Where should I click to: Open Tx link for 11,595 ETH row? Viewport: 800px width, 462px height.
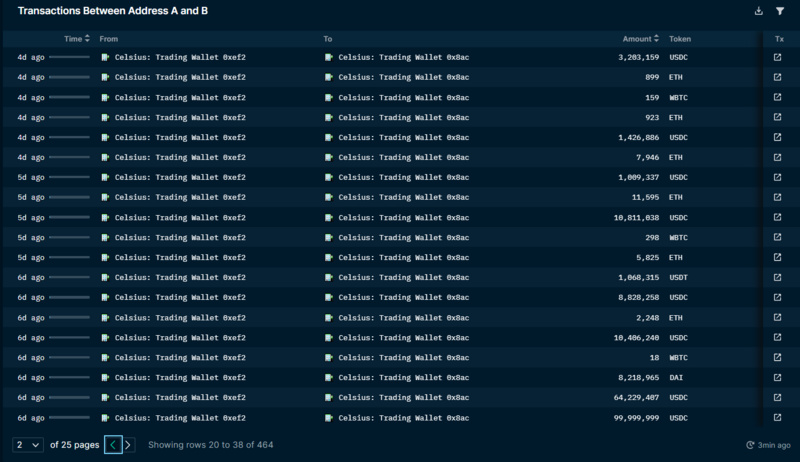pyautogui.click(x=778, y=197)
